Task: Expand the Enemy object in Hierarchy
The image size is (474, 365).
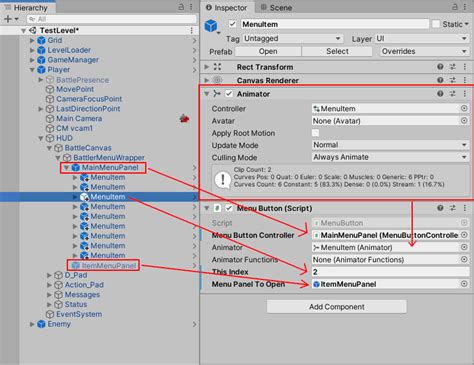Action: click(32, 324)
